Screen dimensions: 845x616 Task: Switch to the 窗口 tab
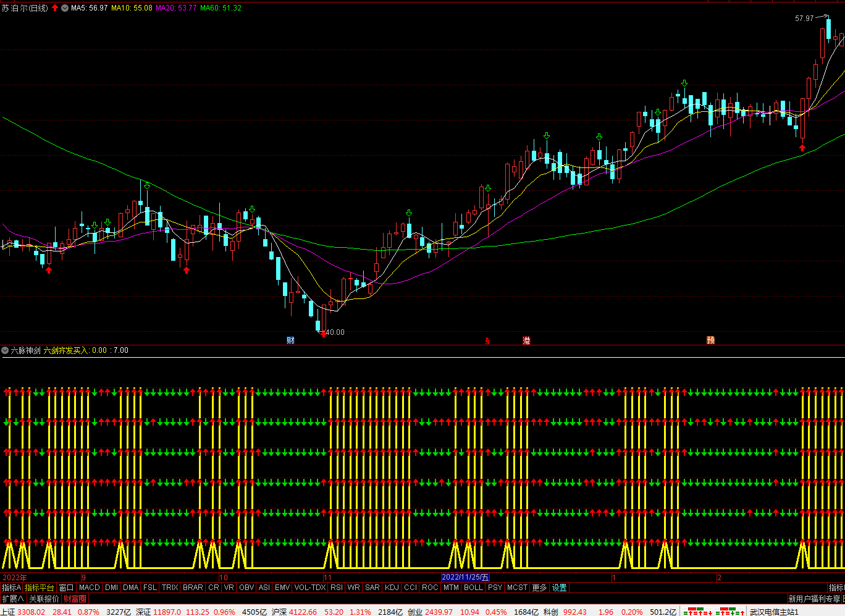pyautogui.click(x=66, y=588)
